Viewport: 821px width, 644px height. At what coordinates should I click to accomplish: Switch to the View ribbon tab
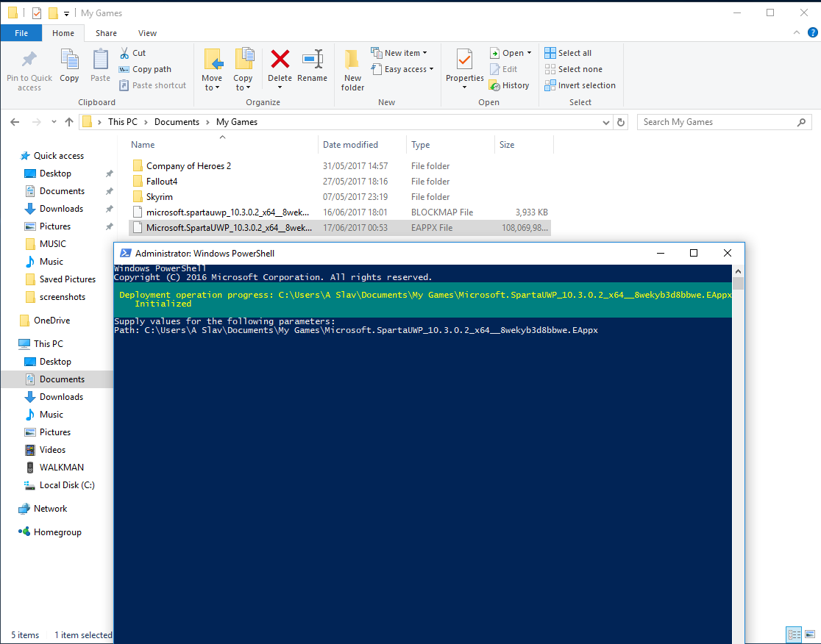[x=147, y=33]
